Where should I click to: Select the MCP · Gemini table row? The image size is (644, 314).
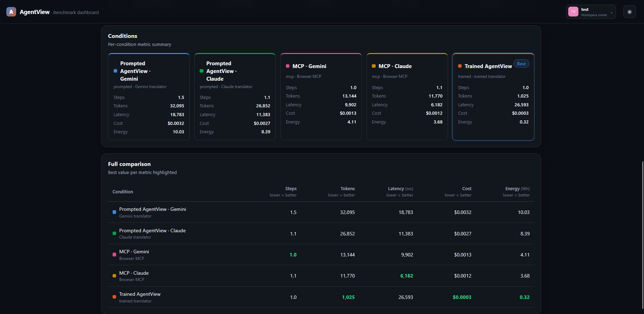click(x=321, y=255)
